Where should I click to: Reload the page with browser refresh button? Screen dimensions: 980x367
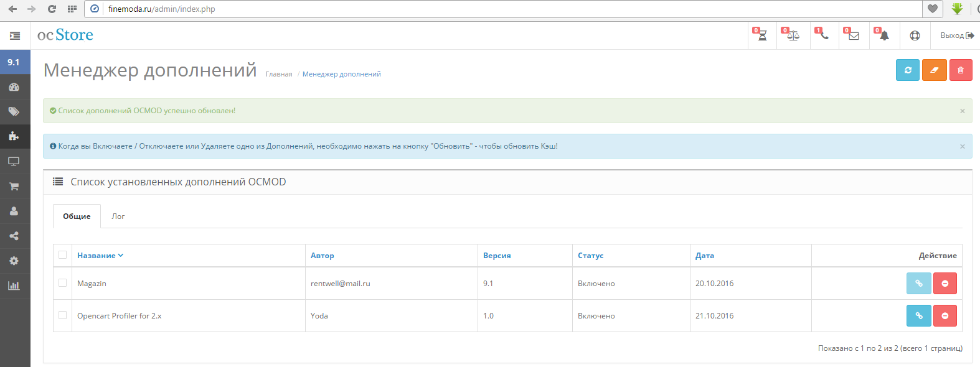(x=52, y=9)
